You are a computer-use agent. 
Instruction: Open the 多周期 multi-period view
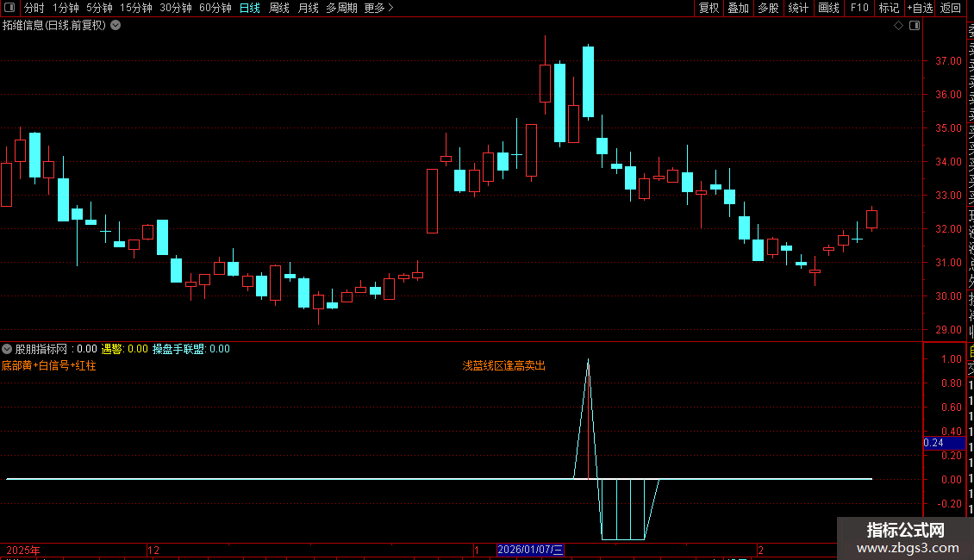tap(341, 8)
